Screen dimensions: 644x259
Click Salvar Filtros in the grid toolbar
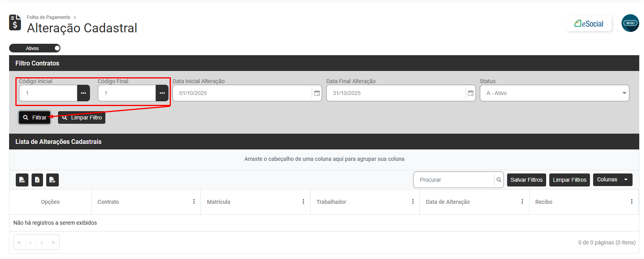(x=526, y=180)
